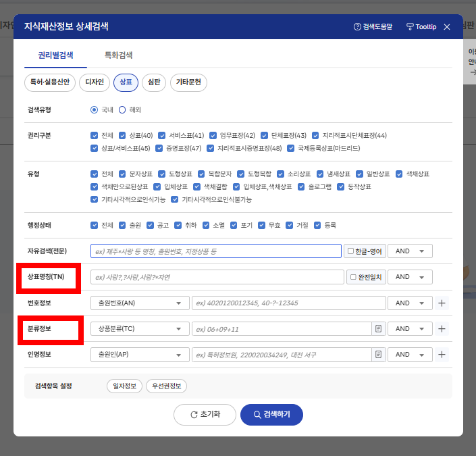
Task: Expand AND operator dropdown in 자유검색 row
Action: pos(410,251)
